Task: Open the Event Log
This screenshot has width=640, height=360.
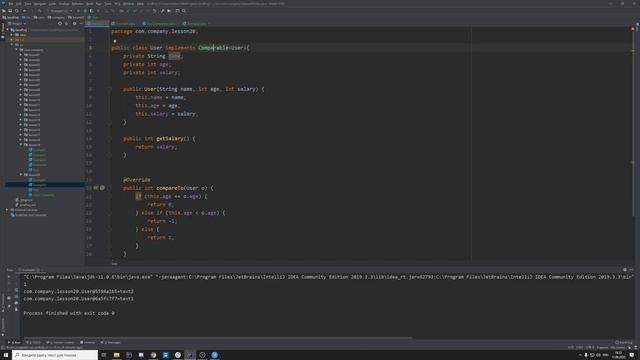Action: click(x=624, y=342)
